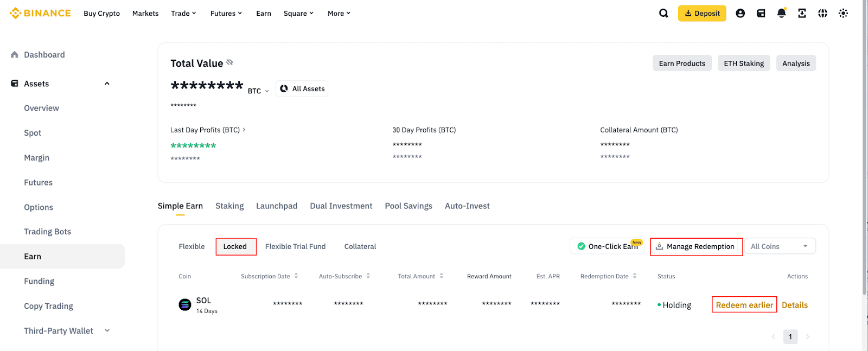
Task: Open the search magnifier icon
Action: [x=663, y=14]
